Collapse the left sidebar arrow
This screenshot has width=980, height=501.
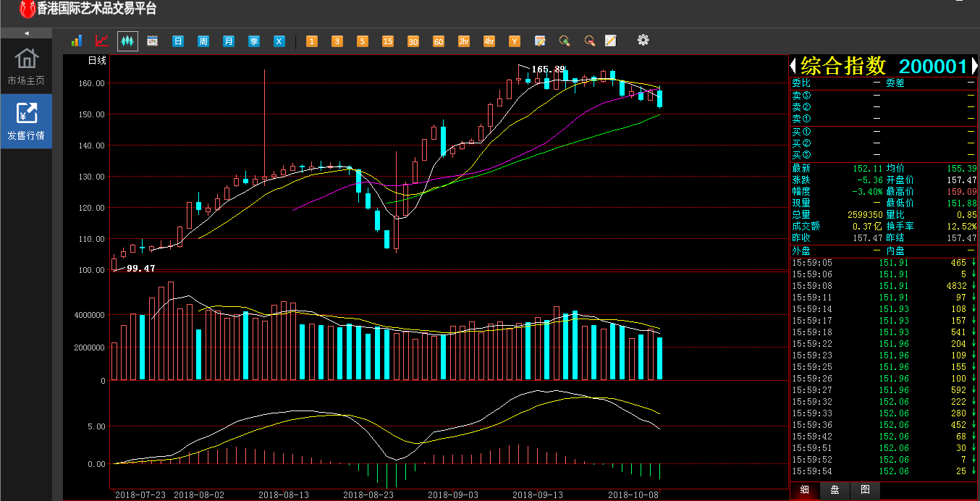26,33
